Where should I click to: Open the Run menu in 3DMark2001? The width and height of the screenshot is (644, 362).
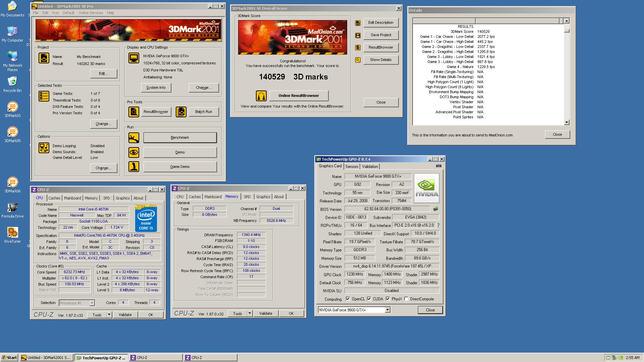(x=55, y=13)
